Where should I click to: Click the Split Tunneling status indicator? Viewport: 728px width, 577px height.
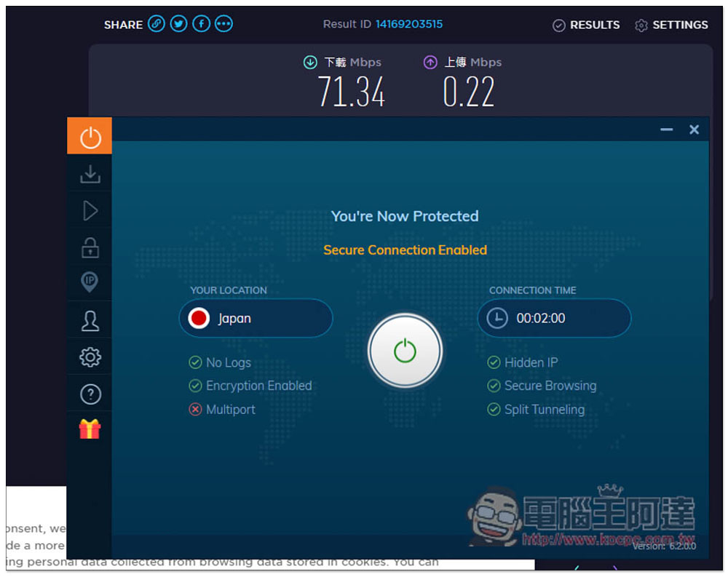pyautogui.click(x=536, y=410)
